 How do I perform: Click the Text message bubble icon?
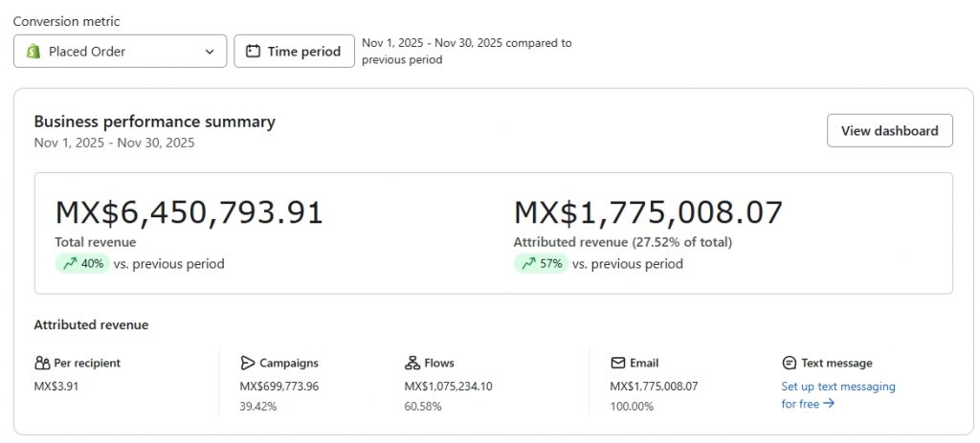[790, 363]
